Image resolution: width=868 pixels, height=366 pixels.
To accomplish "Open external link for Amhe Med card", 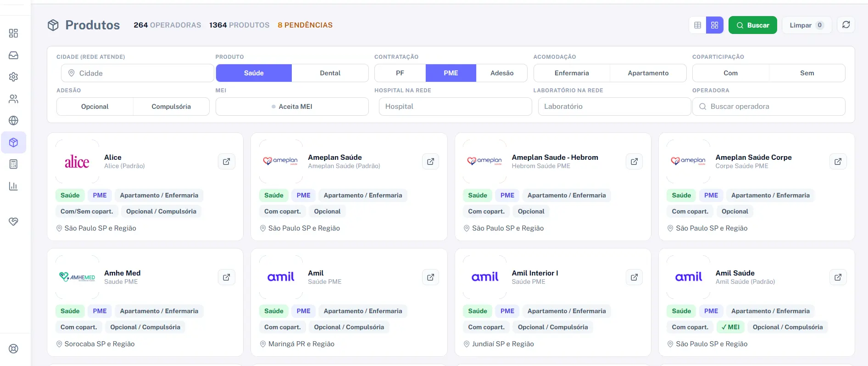I will pos(227,277).
